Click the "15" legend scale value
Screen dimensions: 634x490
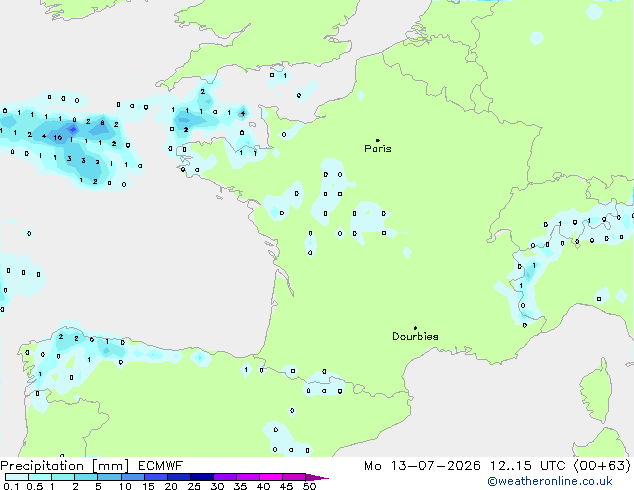pyautogui.click(x=148, y=486)
